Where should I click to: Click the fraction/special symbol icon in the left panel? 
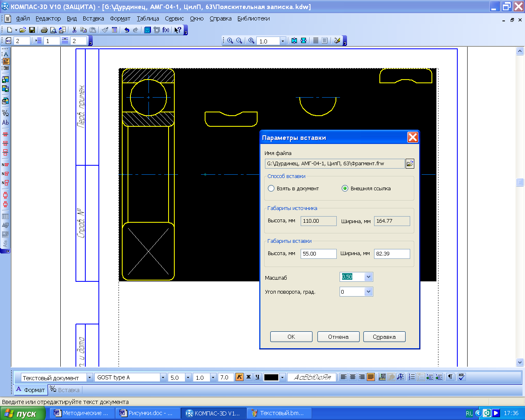click(x=5, y=113)
